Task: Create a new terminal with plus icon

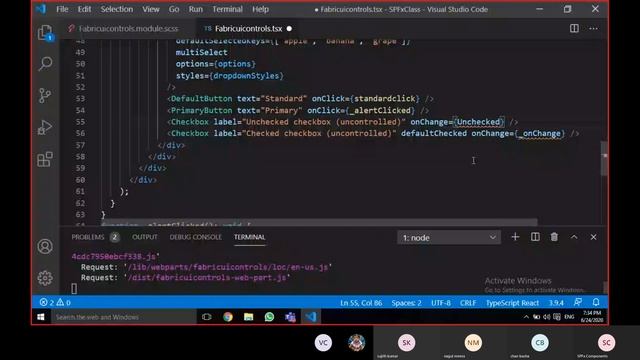Action: [x=515, y=237]
